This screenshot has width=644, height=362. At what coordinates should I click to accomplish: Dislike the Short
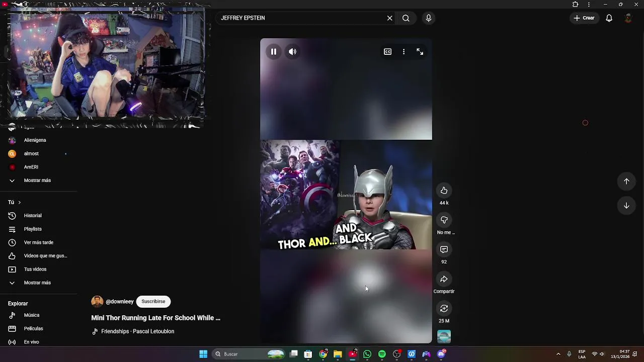[444, 220]
